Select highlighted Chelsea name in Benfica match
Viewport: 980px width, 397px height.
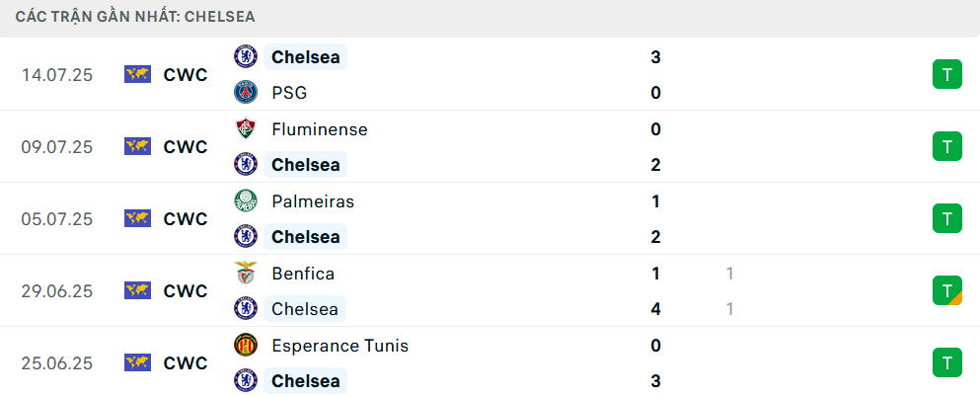click(305, 309)
